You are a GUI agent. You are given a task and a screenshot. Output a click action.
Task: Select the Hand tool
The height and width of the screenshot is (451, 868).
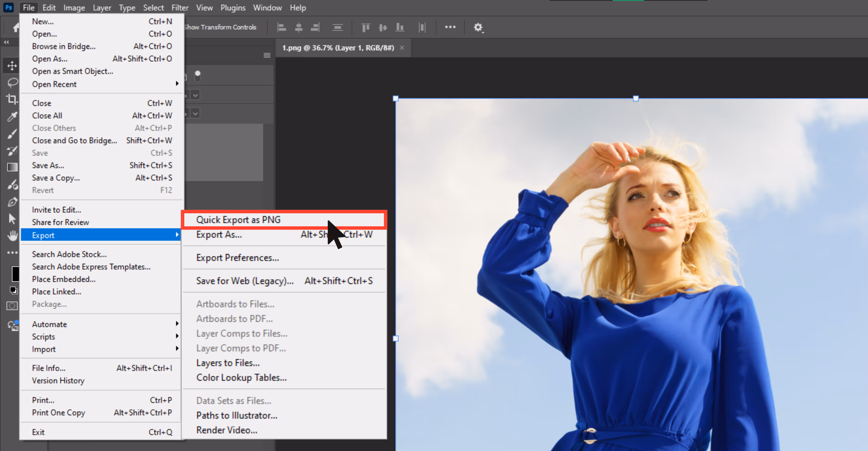[12, 236]
